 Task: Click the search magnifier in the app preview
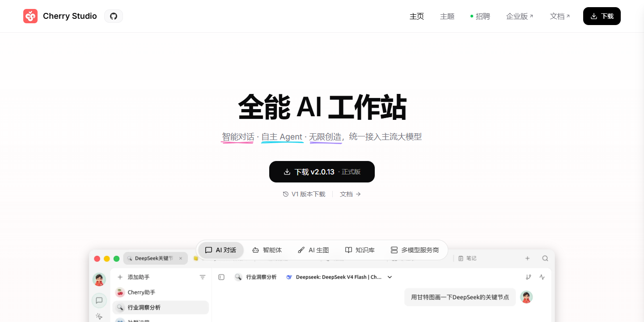point(545,258)
